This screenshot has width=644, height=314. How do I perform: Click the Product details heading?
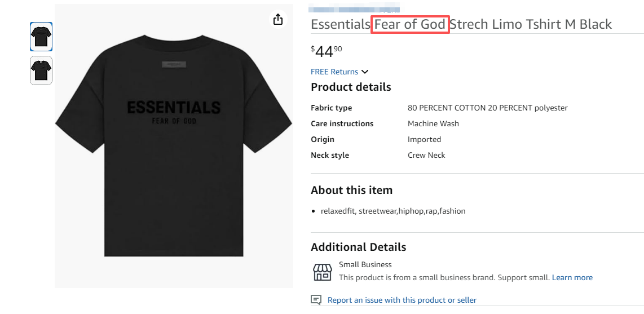[351, 87]
